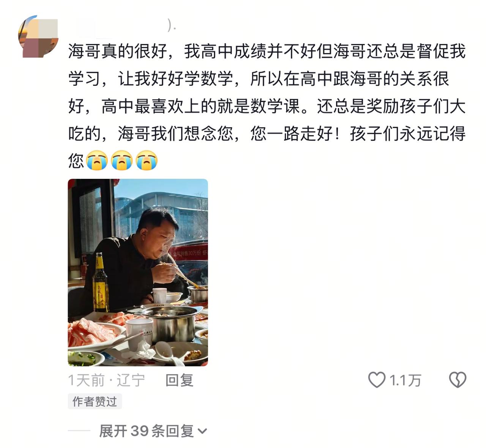
Task: Tap the broken heart dislike icon
Action: pos(458,380)
